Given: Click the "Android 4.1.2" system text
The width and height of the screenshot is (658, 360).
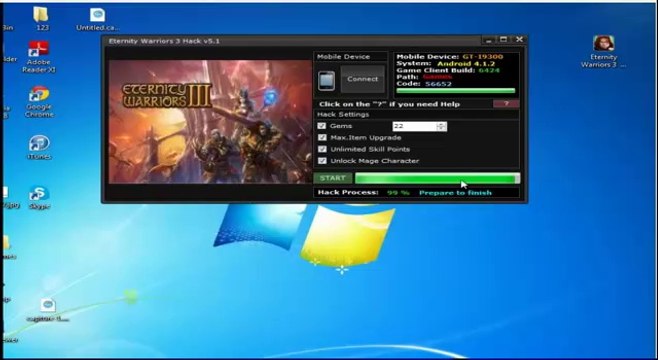Looking at the screenshot, I should click(x=466, y=64).
